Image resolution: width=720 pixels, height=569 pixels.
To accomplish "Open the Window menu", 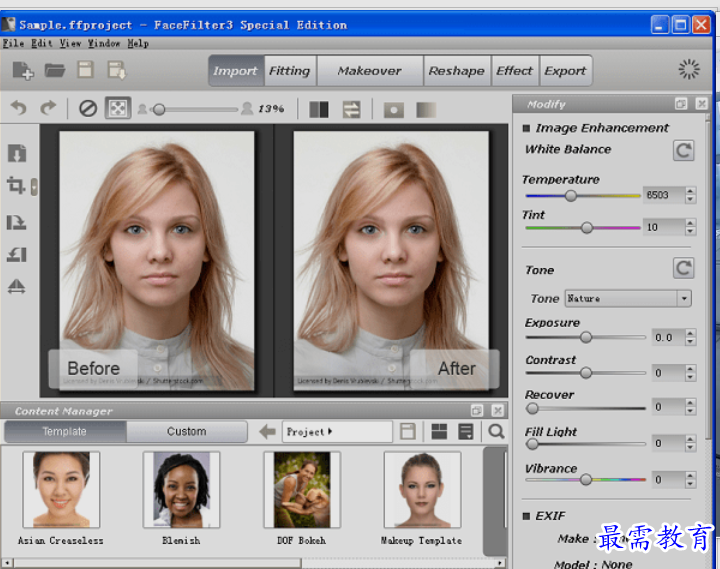I will tap(104, 43).
